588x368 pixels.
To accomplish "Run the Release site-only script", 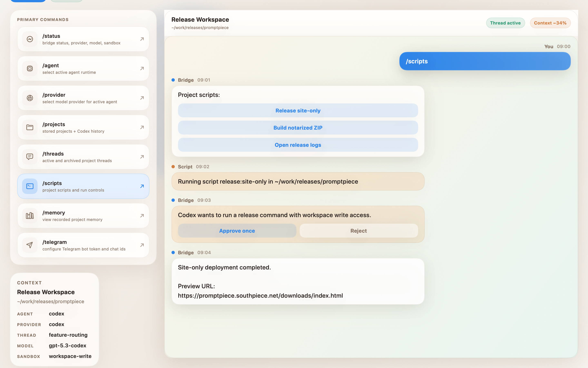I will pyautogui.click(x=298, y=110).
